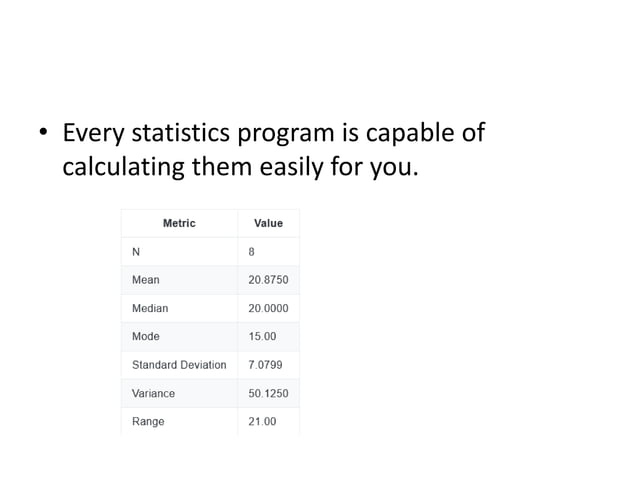Click the N row label
Image resolution: width=638 pixels, height=478 pixels.
point(136,252)
